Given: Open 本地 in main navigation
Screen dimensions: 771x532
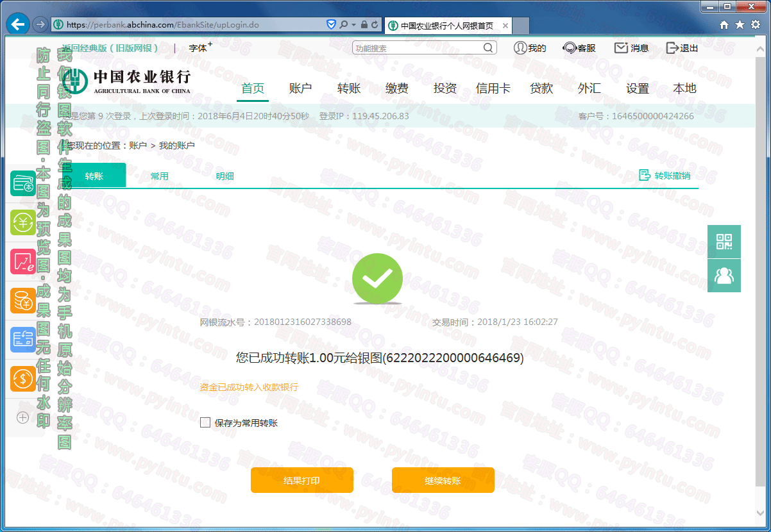Looking at the screenshot, I should click(x=685, y=89).
